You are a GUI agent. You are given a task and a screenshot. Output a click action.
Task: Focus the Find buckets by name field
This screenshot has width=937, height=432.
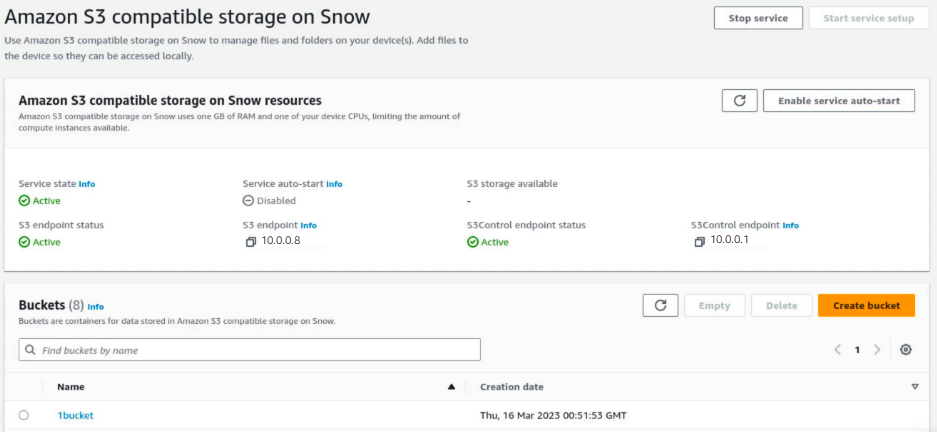[x=250, y=350]
